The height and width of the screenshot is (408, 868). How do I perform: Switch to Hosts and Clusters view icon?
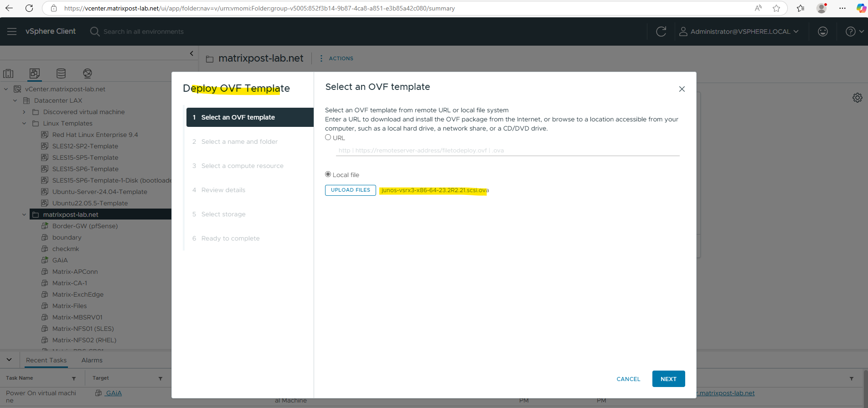tap(8, 73)
